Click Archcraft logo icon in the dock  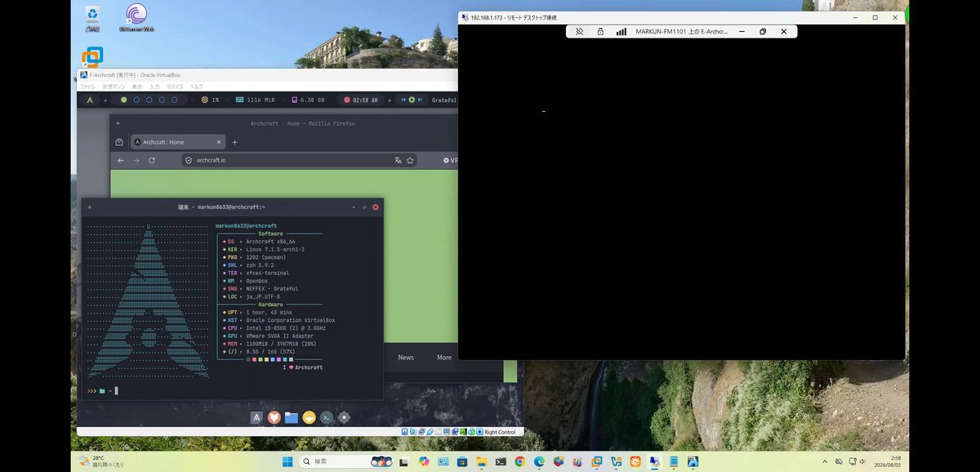(x=256, y=417)
